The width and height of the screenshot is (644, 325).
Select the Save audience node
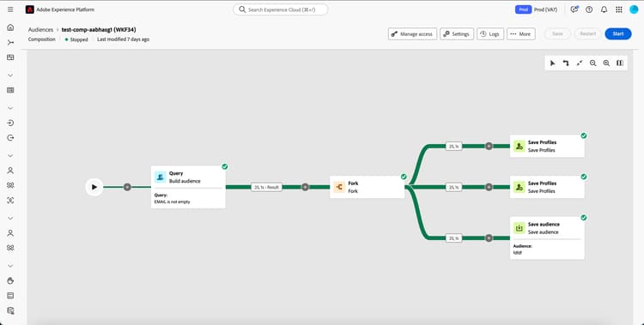click(x=547, y=238)
